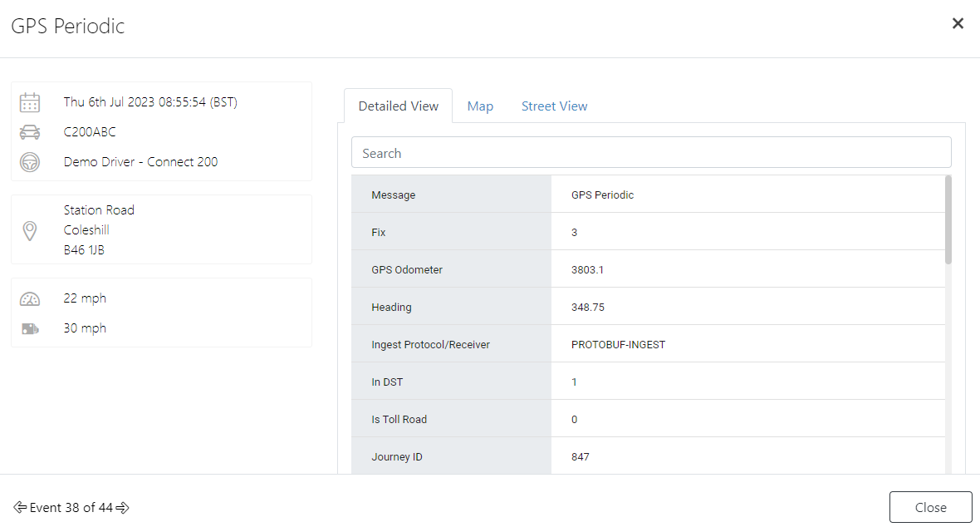
Task: Click inside the Search field
Action: click(x=651, y=152)
